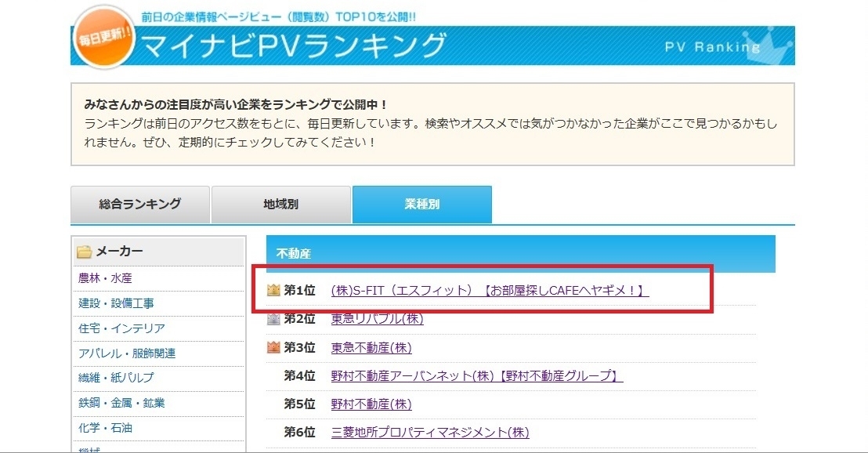This screenshot has width=868, height=453.
Task: Click the マイナビPVランキング banner title
Action: 294,45
